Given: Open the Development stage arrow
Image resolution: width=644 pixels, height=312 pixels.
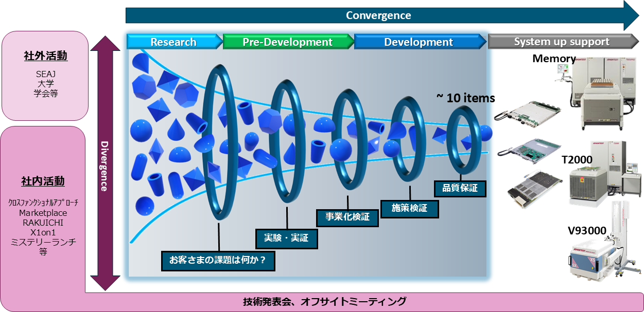Looking at the screenshot, I should click(419, 42).
